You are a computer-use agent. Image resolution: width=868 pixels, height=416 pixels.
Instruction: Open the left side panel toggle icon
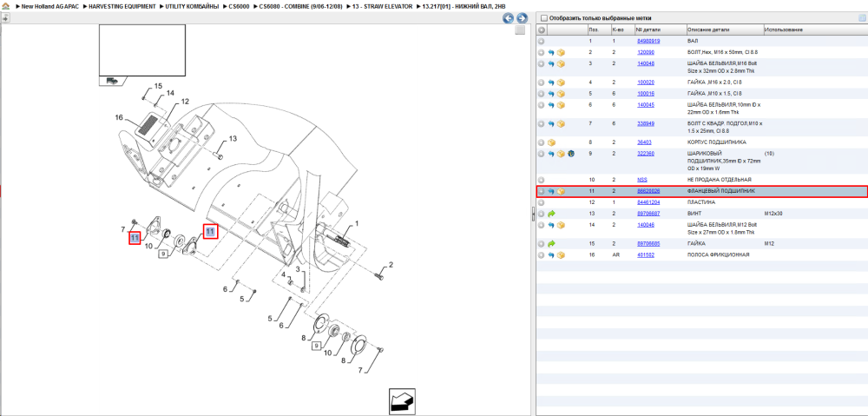point(5,17)
